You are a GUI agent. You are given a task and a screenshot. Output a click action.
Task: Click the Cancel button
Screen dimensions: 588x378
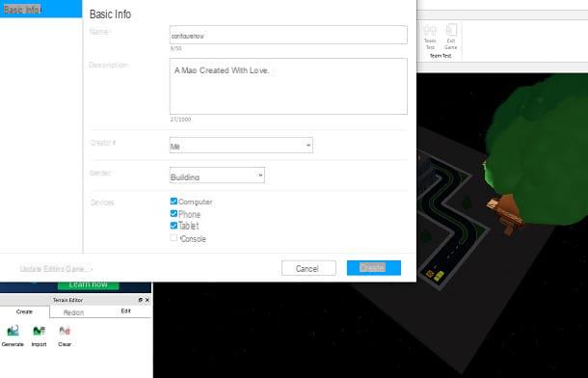pos(308,268)
